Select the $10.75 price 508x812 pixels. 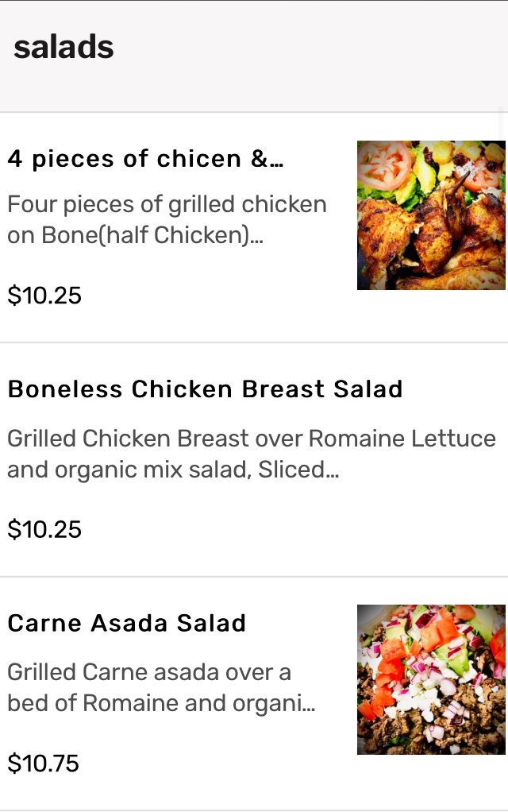[44, 764]
